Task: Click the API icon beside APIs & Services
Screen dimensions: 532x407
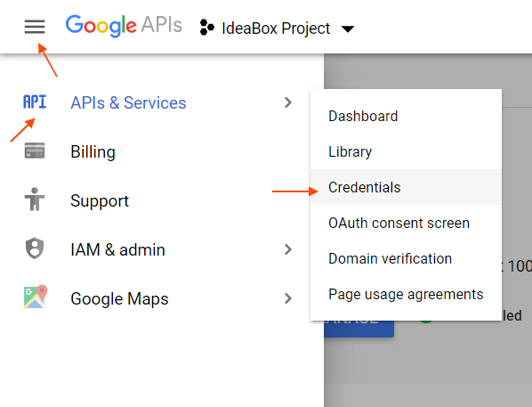Action: click(35, 102)
